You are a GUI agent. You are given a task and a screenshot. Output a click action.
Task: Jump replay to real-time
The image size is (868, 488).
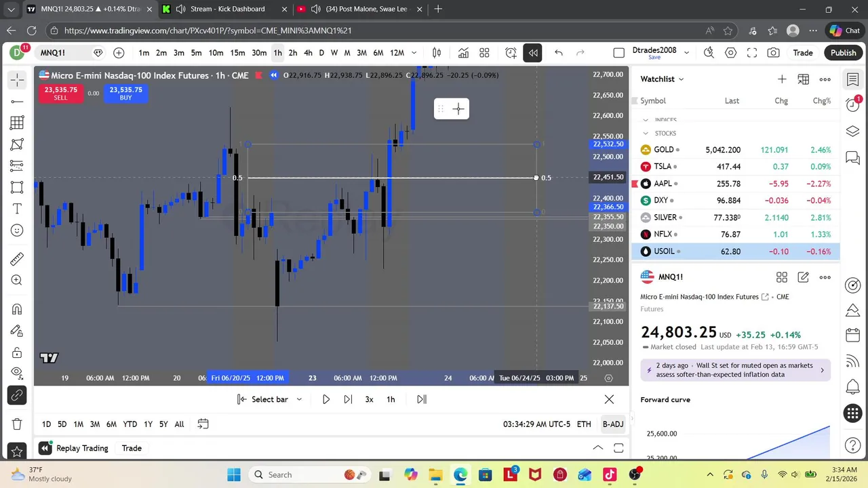[x=422, y=399]
